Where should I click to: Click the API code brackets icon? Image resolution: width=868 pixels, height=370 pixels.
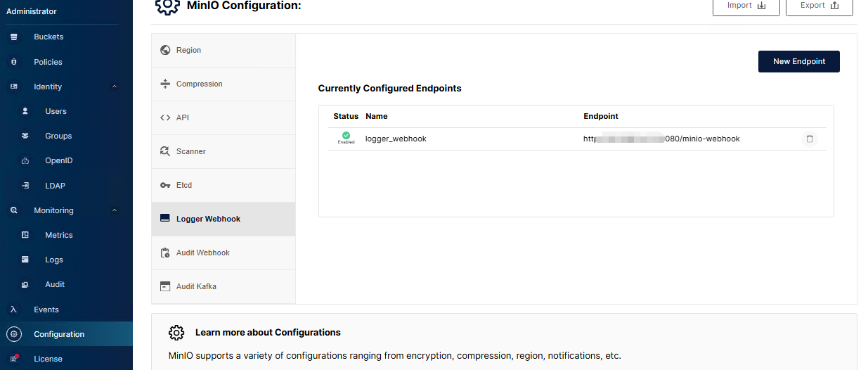[x=165, y=117]
